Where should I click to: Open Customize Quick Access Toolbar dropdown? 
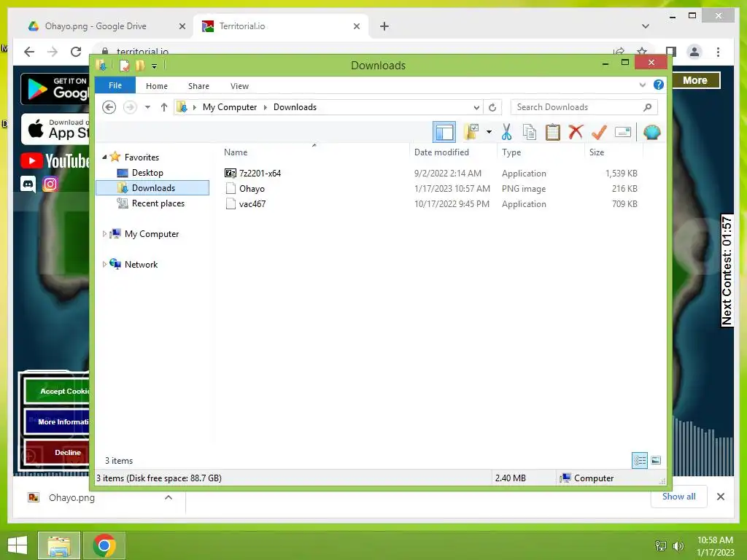click(x=155, y=66)
